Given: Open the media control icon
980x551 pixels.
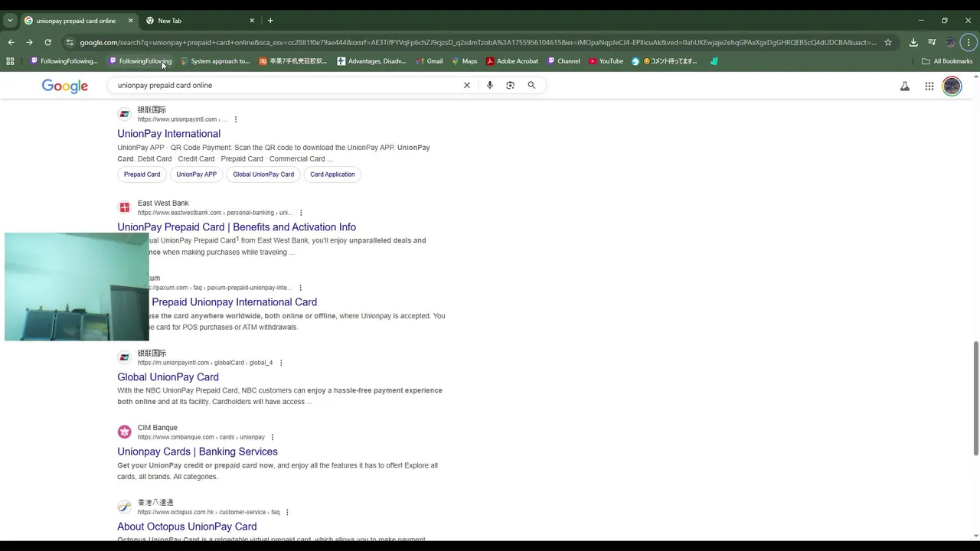Looking at the screenshot, I should (932, 42).
